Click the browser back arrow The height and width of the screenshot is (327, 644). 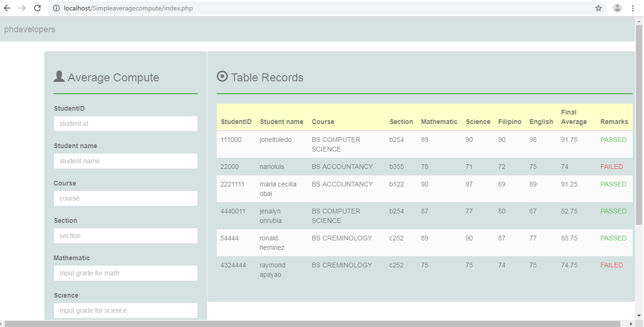[x=8, y=8]
